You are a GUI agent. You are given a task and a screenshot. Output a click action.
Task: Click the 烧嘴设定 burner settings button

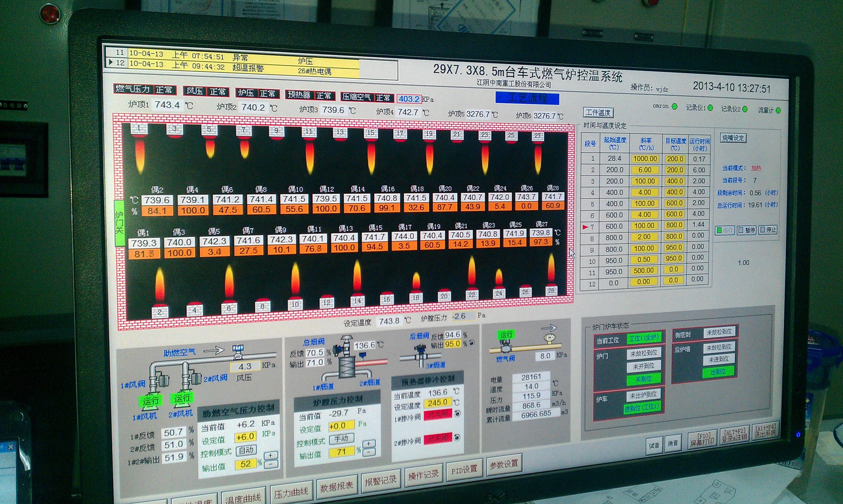[x=733, y=138]
